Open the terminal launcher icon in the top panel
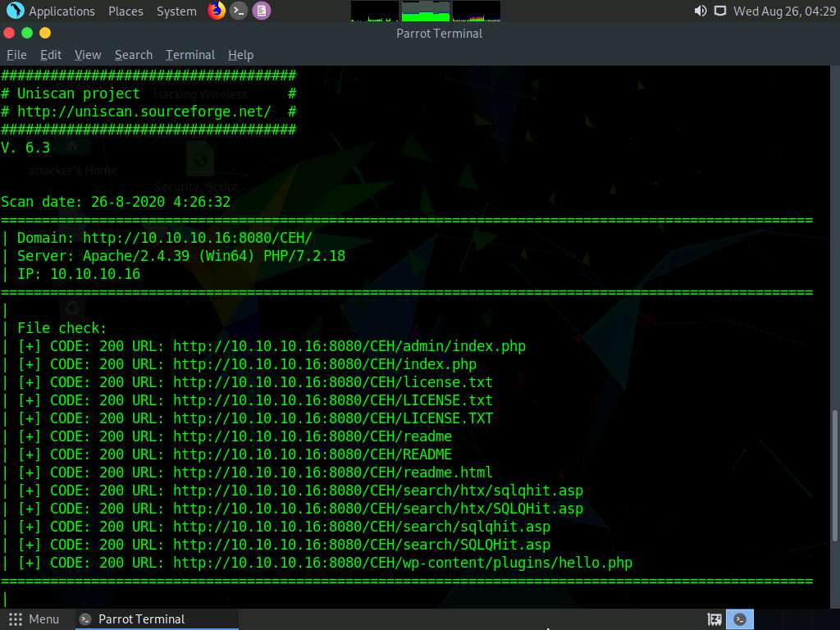Viewport: 840px width, 630px height. point(239,11)
